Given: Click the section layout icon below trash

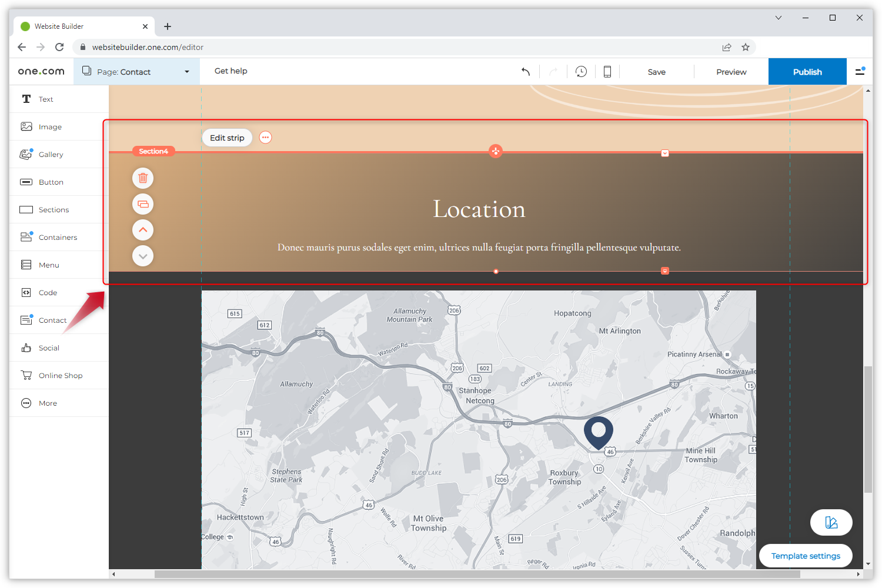Looking at the screenshot, I should (x=143, y=204).
